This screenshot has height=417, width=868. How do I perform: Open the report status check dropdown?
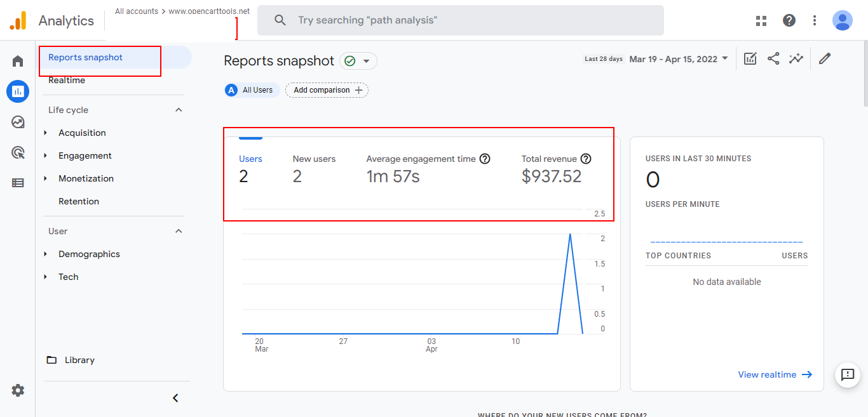[x=358, y=61]
